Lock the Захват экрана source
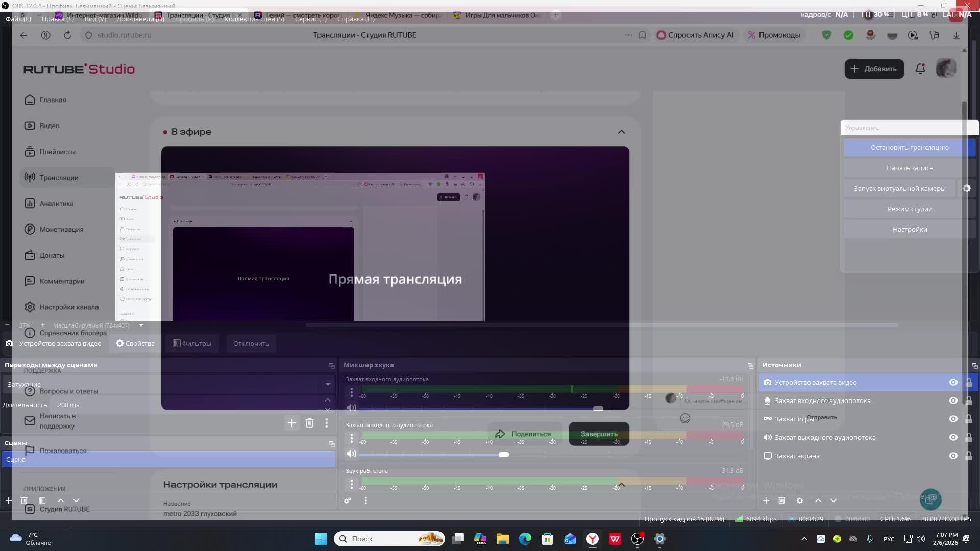980x551 pixels. pyautogui.click(x=968, y=456)
